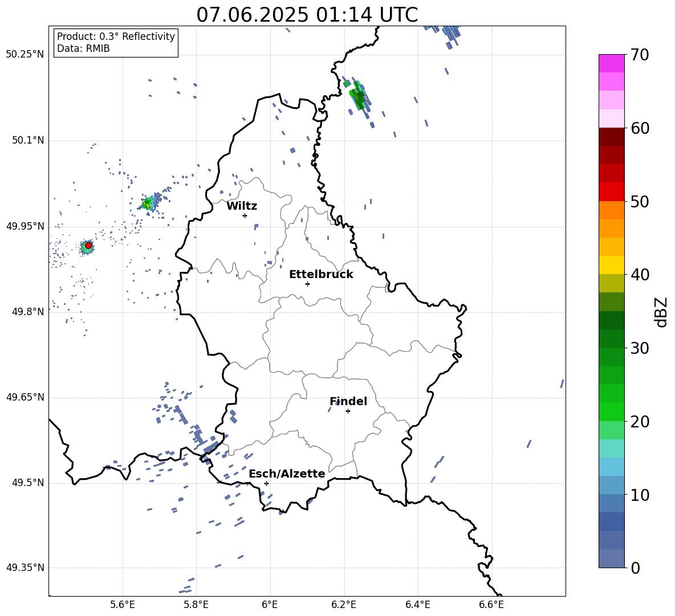675x616 pixels.
Task: Click the colorbar tick label 20
Action: (640, 422)
